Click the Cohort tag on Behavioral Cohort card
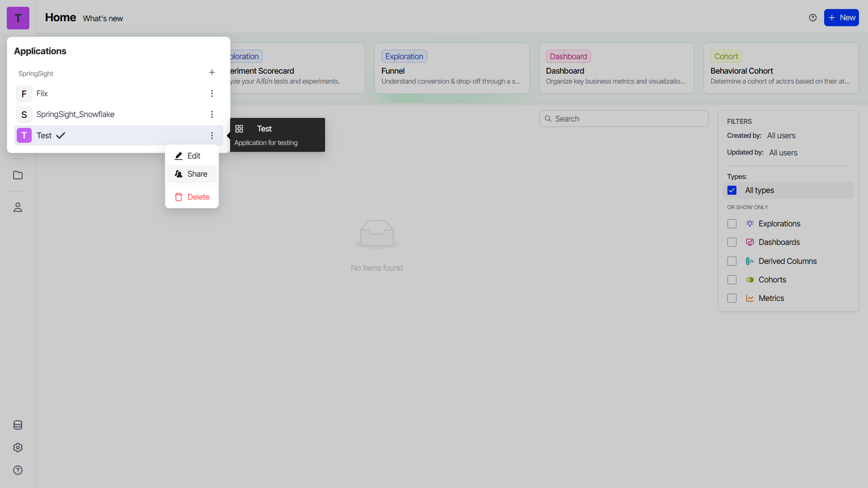The width and height of the screenshot is (868, 488). point(726,56)
